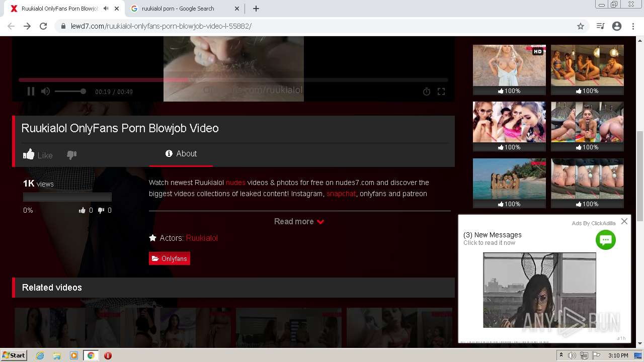This screenshot has width=644, height=362.
Task: Open the Opera icon in taskbar
Action: (108, 355)
